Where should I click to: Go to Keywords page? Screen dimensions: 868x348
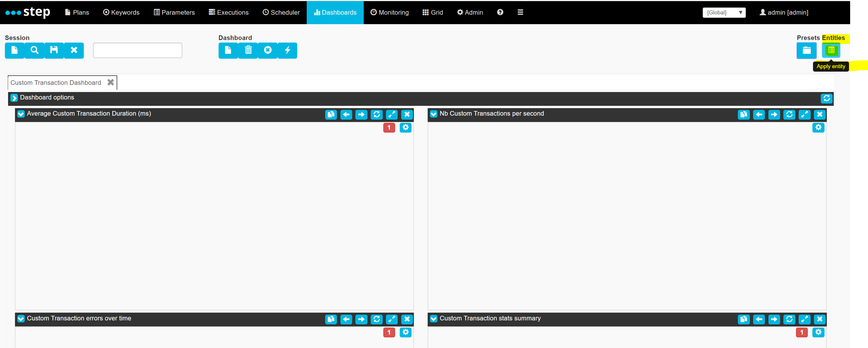[121, 12]
